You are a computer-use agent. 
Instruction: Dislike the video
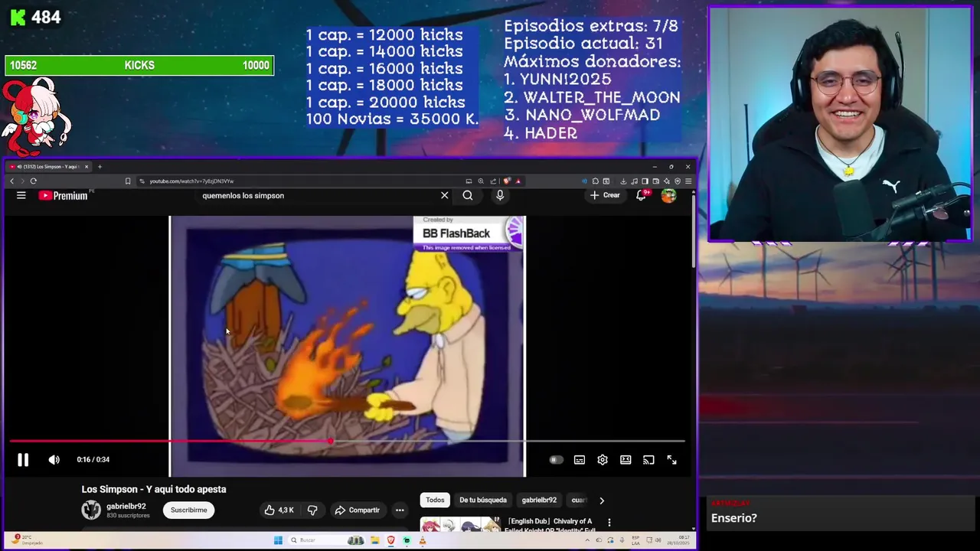[x=312, y=510]
